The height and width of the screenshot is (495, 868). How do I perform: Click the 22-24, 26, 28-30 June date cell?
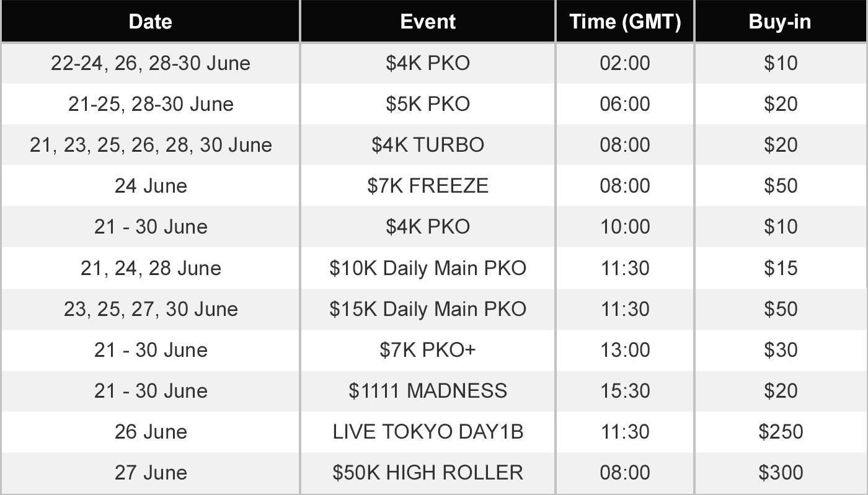(x=151, y=63)
